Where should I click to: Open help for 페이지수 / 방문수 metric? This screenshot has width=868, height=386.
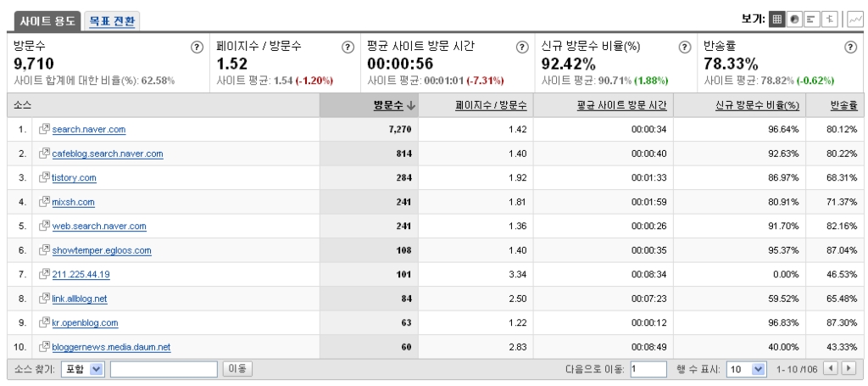[348, 47]
